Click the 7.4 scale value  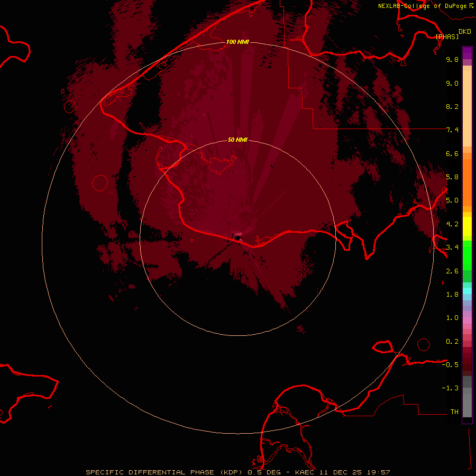(x=452, y=130)
